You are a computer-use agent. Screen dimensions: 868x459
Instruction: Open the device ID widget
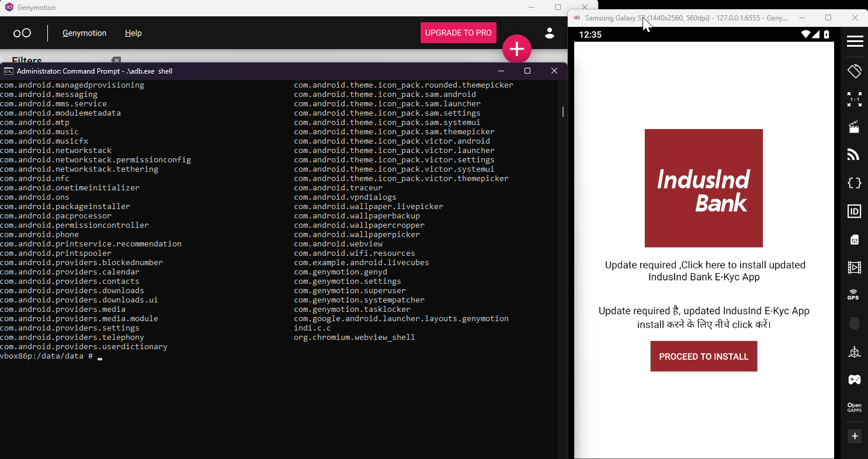pyautogui.click(x=855, y=211)
